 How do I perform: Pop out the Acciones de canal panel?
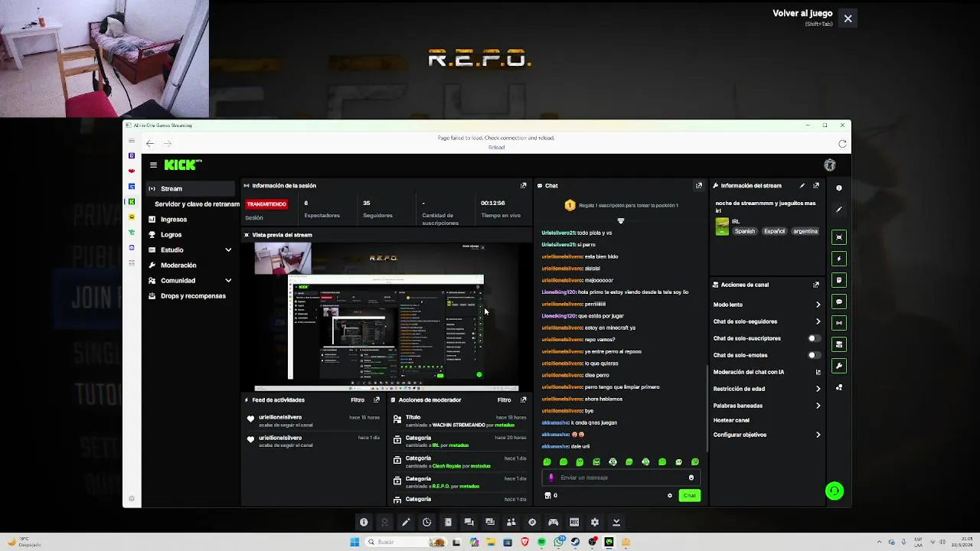pos(816,285)
